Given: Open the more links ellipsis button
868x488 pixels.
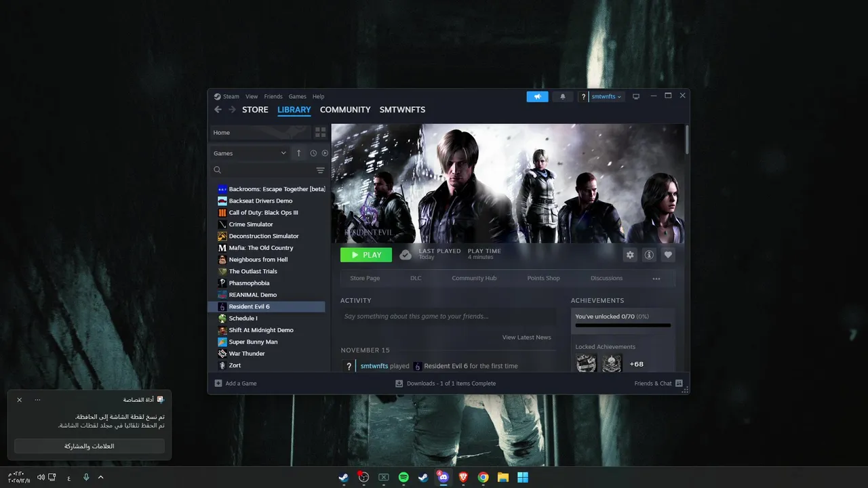Looking at the screenshot, I should 656,279.
